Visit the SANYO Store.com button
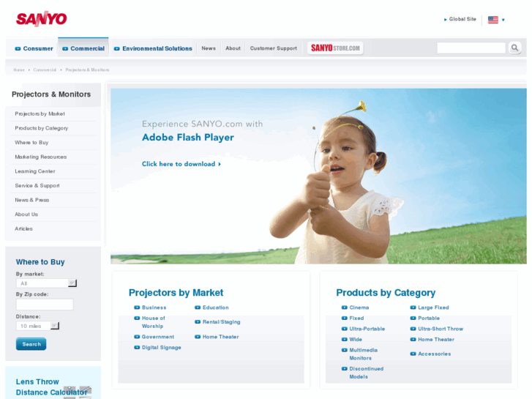Viewport: 532px width, 399px height. coord(335,48)
